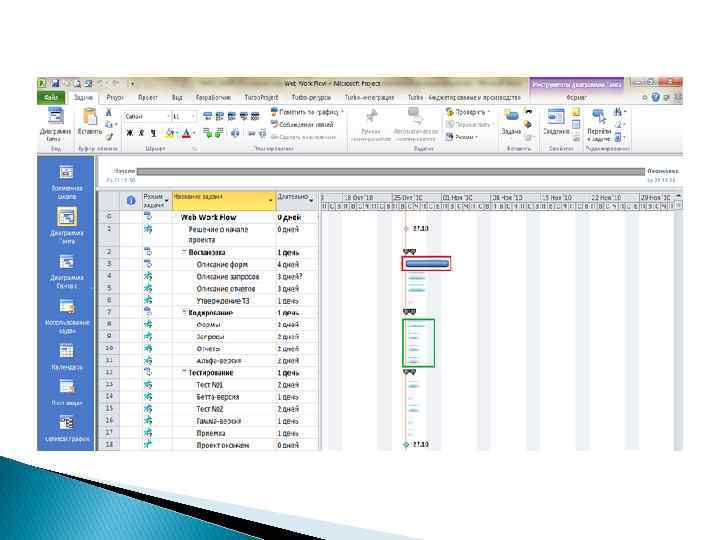Screen dimensions: 720x540
Task: Click the 3 дней? duration cell
Action: tap(297, 276)
